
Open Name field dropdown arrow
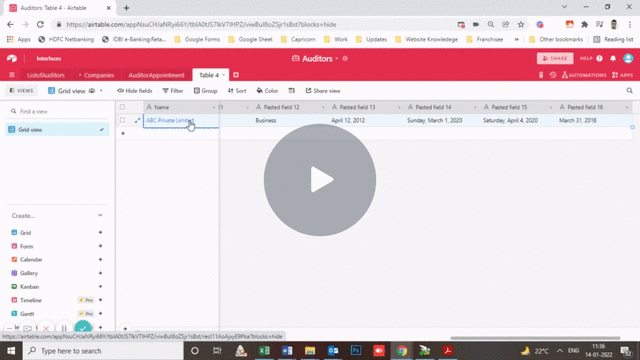213,107
